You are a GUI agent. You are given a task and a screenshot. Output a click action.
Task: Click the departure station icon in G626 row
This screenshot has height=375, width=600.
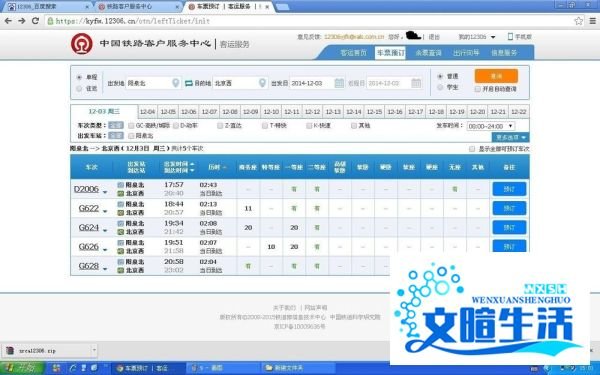pos(121,243)
